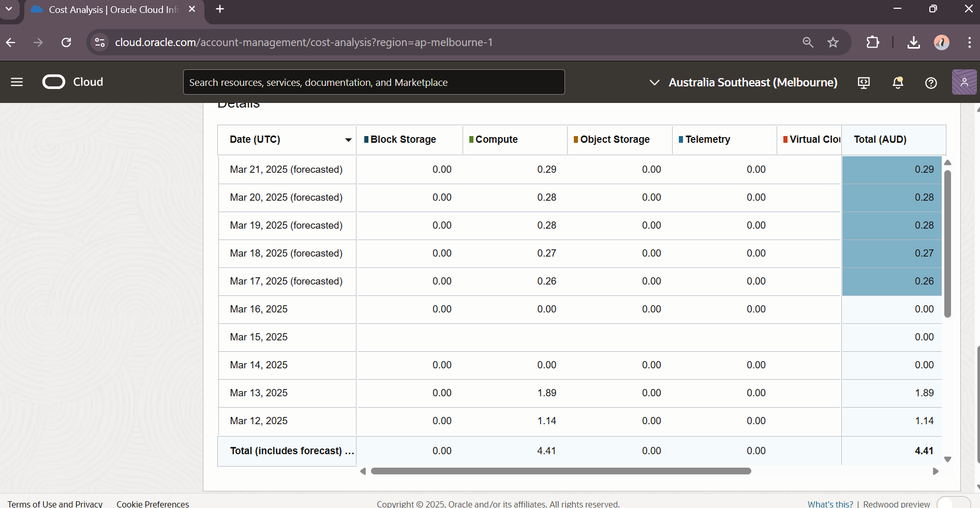Open the Cloud Shell developer tools icon
Image resolution: width=980 pixels, height=508 pixels.
(x=864, y=83)
